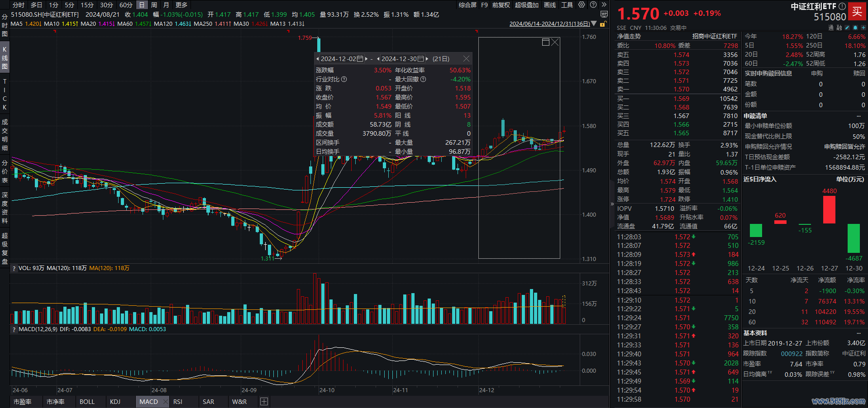Open the 工具 tools menu
The image size is (868, 408).
[567, 5]
